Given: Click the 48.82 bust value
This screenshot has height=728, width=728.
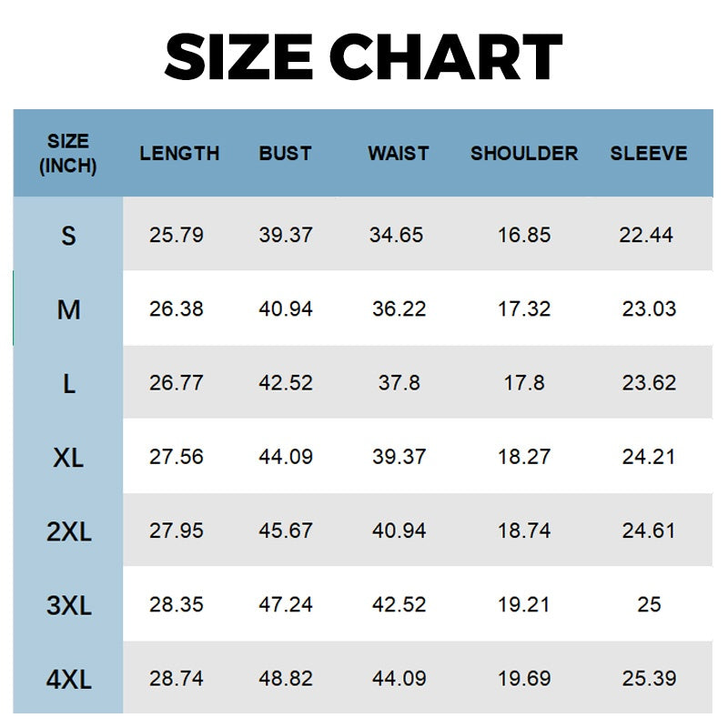Looking at the screenshot, I should coord(286,679).
